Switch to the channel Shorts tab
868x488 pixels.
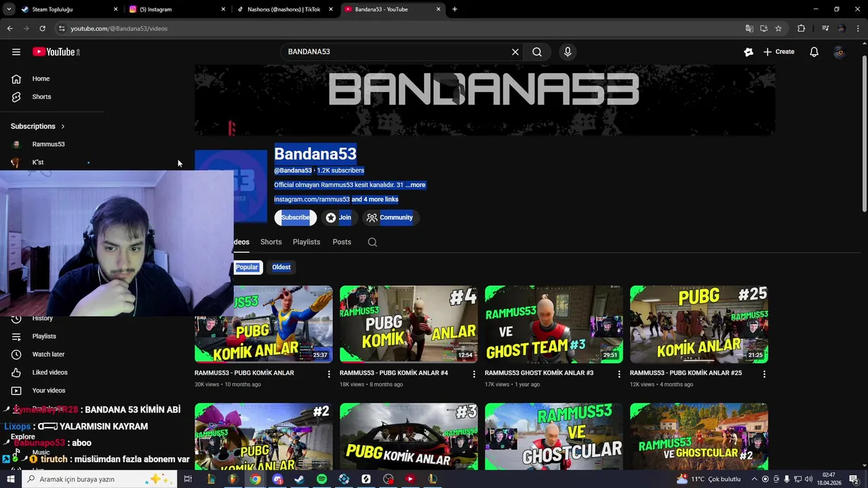point(271,242)
